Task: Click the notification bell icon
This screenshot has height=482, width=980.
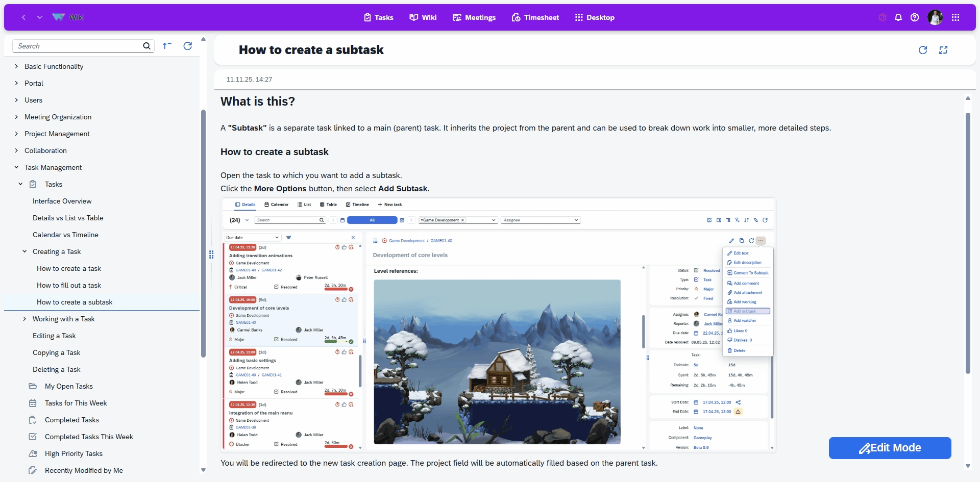Action: (898, 17)
